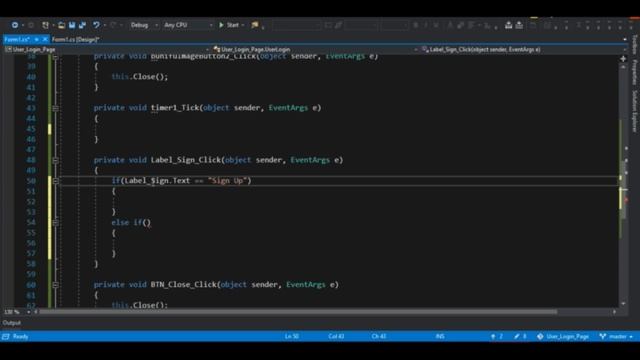Open the Toolbox side tab

(x=635, y=44)
